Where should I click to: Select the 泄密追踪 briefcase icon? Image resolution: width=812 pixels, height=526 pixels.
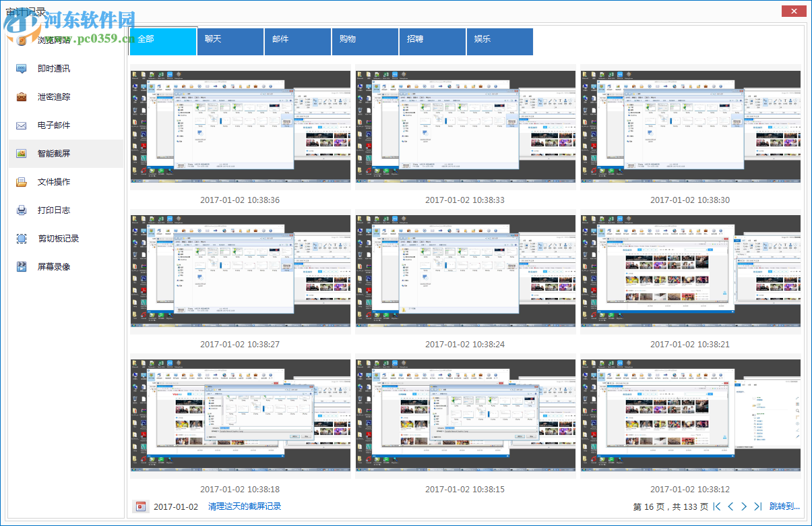pyautogui.click(x=22, y=97)
